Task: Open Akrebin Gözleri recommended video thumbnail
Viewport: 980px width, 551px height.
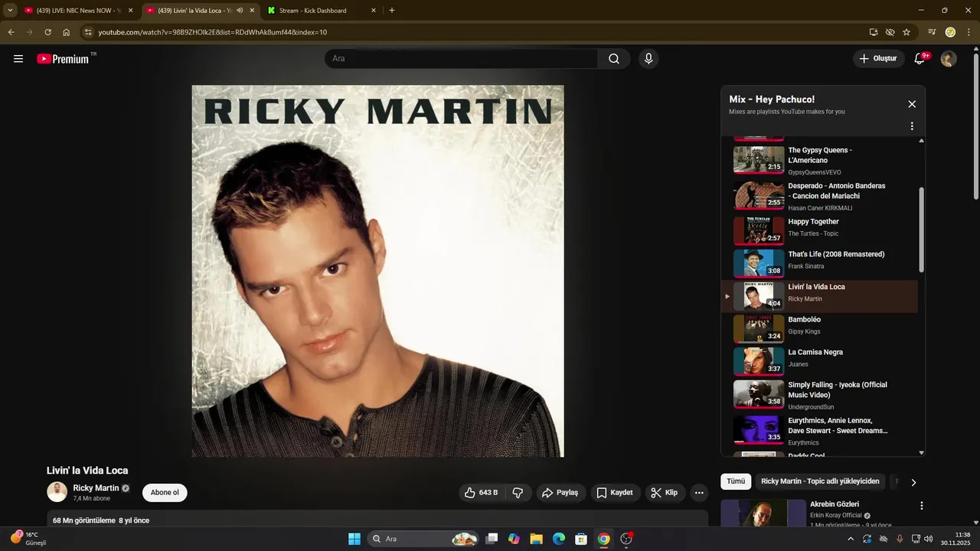Action: (x=763, y=514)
